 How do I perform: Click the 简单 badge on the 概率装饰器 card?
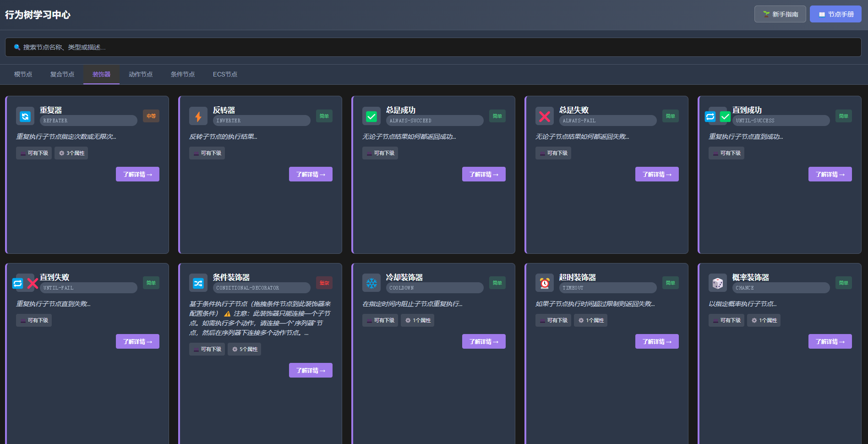tap(844, 283)
